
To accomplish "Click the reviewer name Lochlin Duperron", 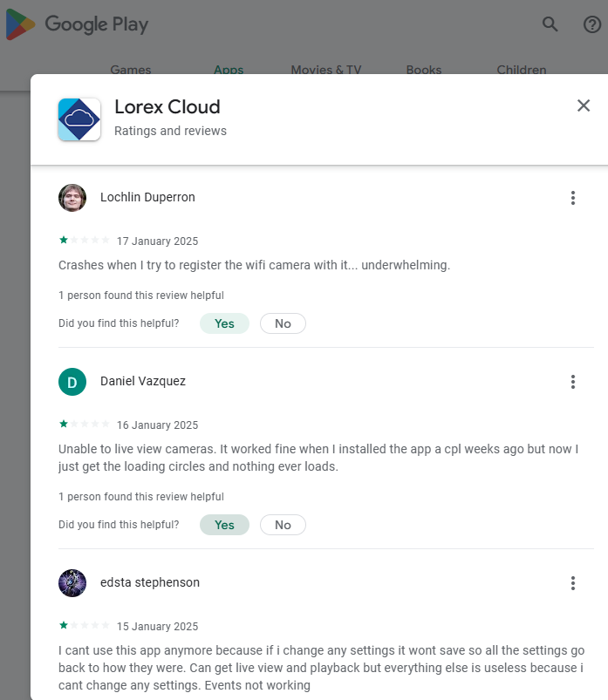I will coord(147,197).
